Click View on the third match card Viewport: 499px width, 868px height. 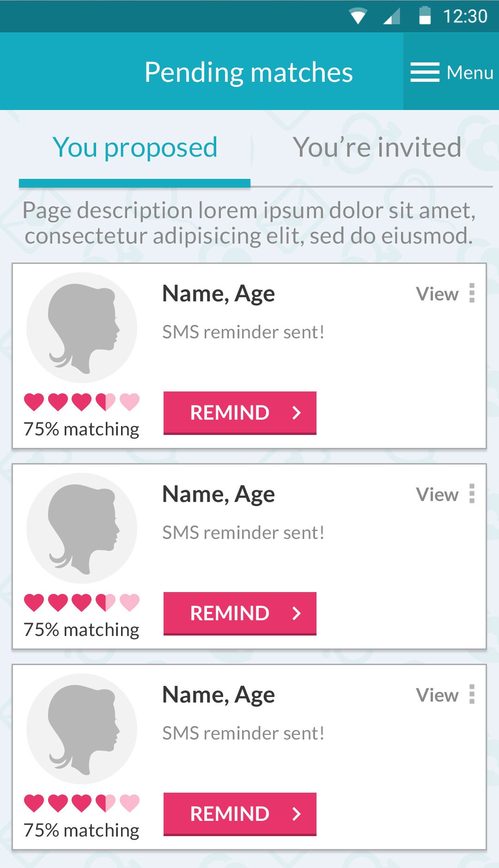(x=437, y=695)
